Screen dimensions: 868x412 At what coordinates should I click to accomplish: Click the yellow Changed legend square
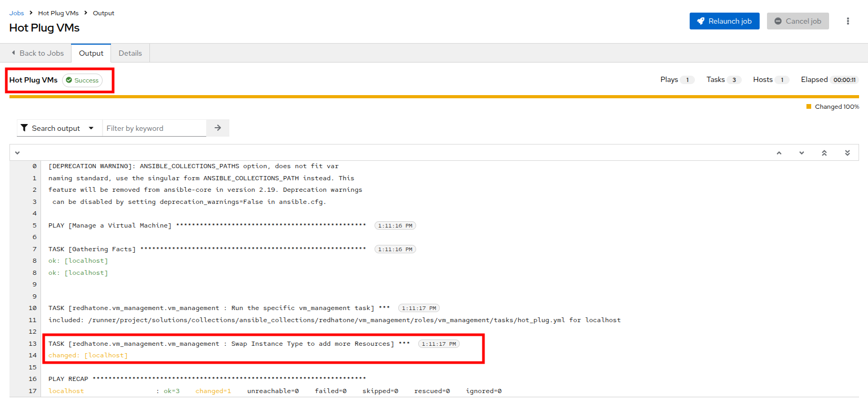(x=809, y=107)
